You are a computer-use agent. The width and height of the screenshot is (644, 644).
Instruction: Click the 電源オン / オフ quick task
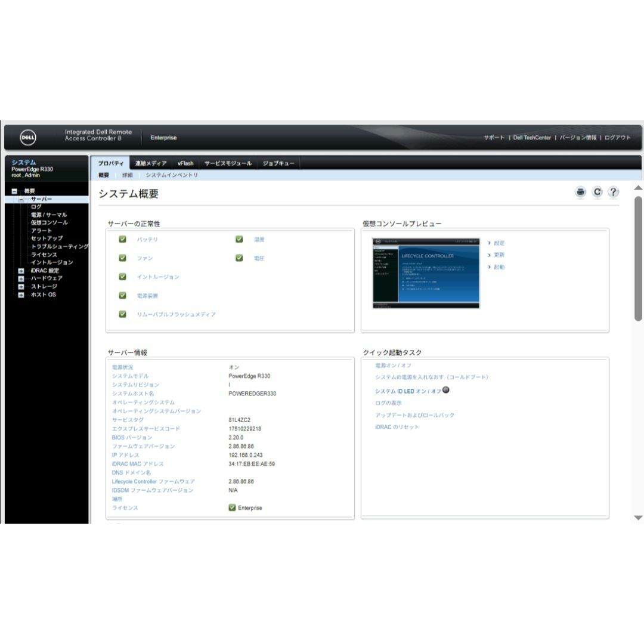(x=393, y=366)
